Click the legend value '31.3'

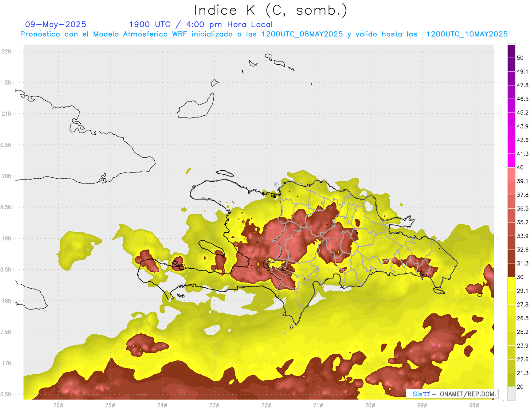522,263
